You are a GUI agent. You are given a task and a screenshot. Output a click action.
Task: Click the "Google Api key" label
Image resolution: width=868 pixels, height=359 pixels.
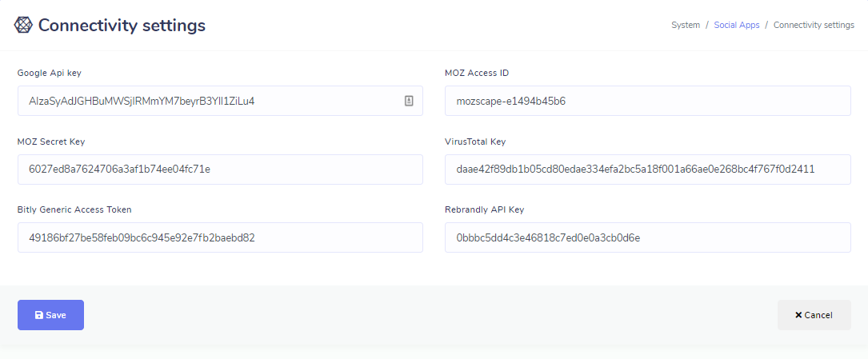[50, 74]
